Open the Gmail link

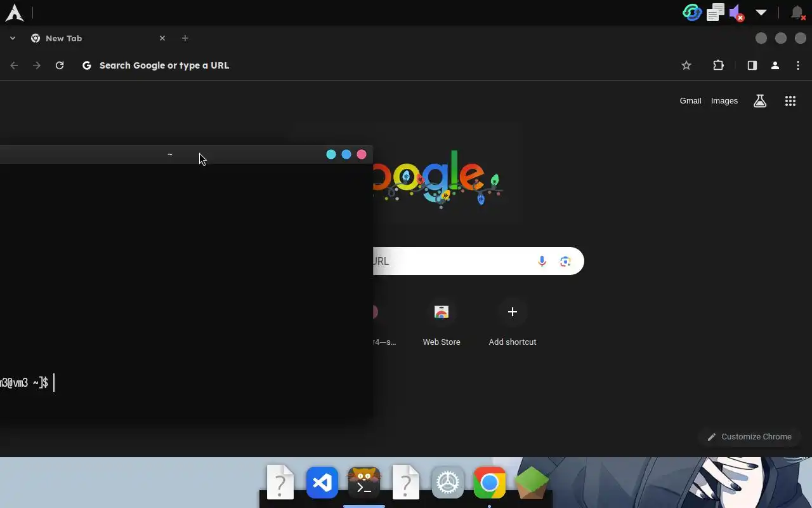tap(690, 101)
